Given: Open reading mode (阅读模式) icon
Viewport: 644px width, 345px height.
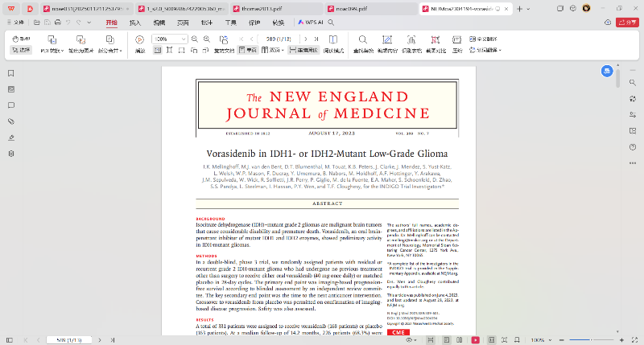Looking at the screenshot, I should click(333, 44).
